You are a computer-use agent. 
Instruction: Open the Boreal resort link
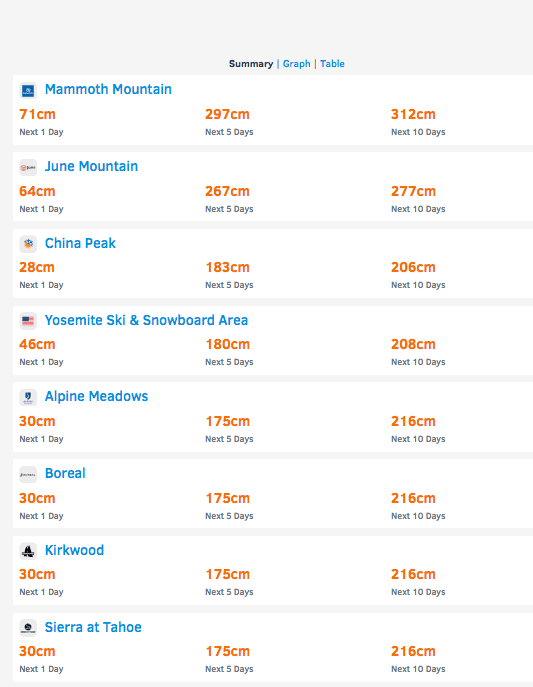click(65, 474)
